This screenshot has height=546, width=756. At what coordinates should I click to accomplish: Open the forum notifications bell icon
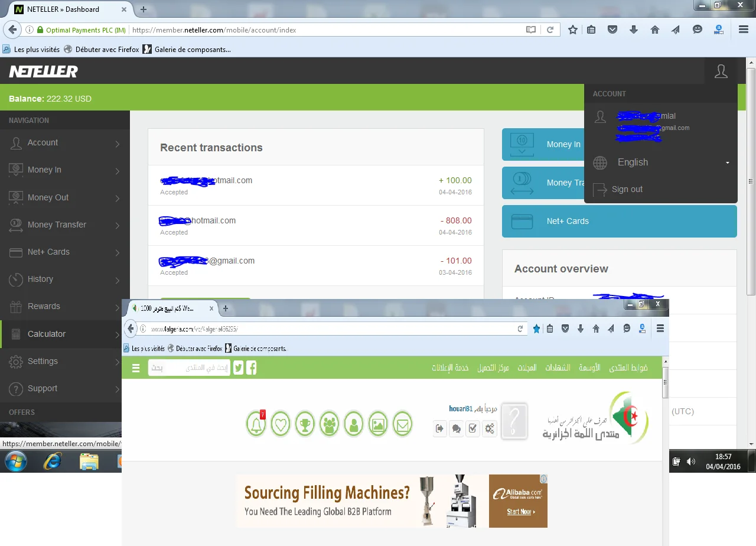click(x=256, y=424)
